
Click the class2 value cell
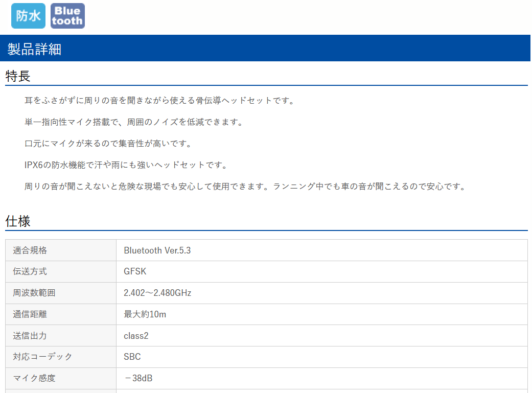point(136,335)
